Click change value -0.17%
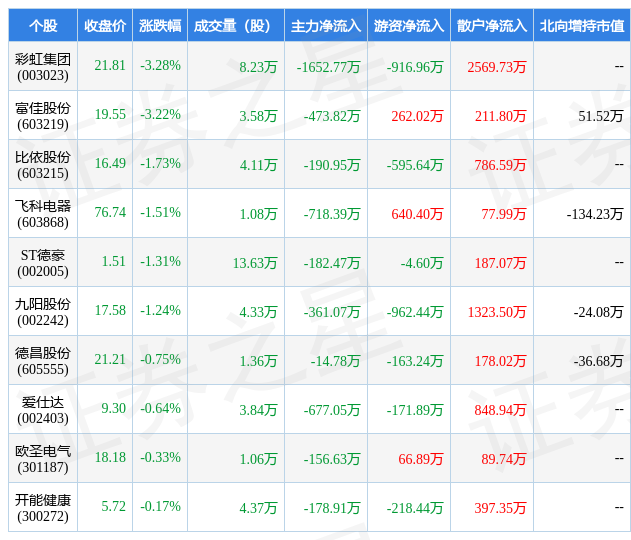This screenshot has width=631, height=540. tap(160, 507)
